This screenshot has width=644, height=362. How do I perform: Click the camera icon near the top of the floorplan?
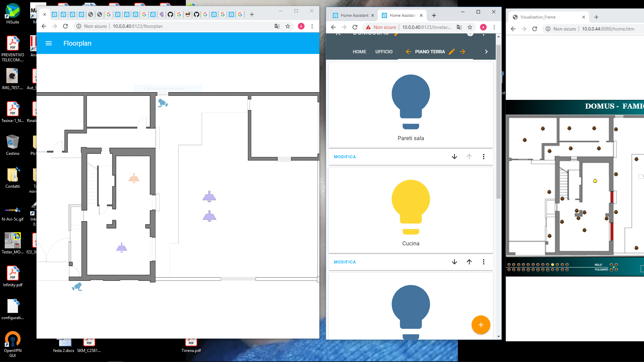tap(163, 103)
